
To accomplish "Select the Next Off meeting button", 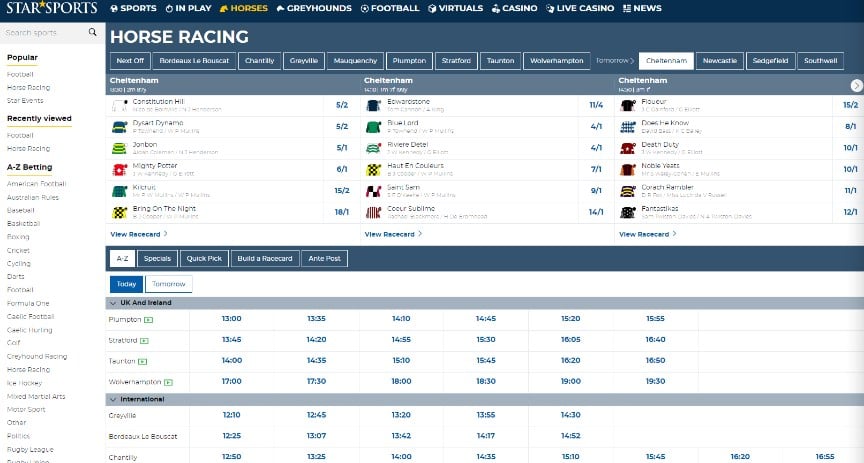I will (x=130, y=61).
